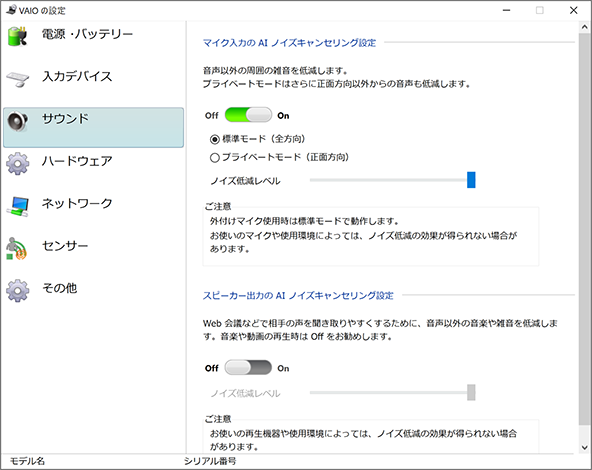Click the 外付けマイク使用時は標準モードで動作します text
Image resolution: width=592 pixels, height=470 pixels.
click(x=304, y=221)
